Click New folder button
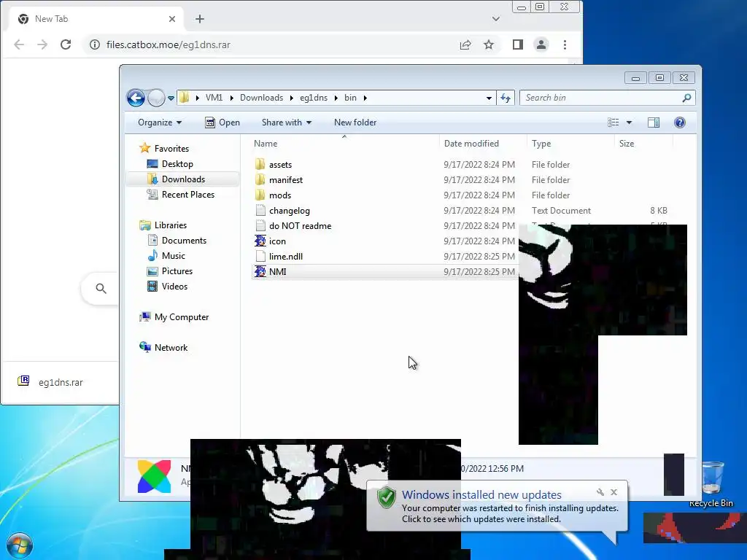The image size is (747, 560). tap(355, 122)
